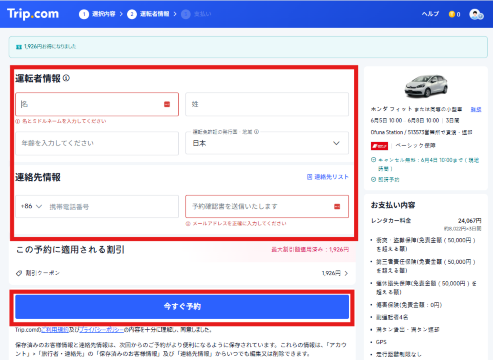The width and height of the screenshot is (493, 360).
Task: Click the 姓 last name input field
Action: pyautogui.click(x=267, y=104)
